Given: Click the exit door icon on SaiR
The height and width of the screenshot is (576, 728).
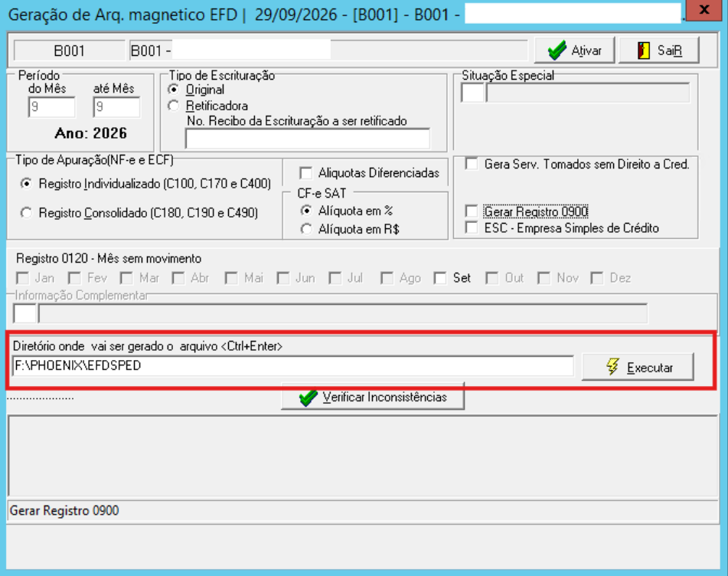Looking at the screenshot, I should (644, 50).
